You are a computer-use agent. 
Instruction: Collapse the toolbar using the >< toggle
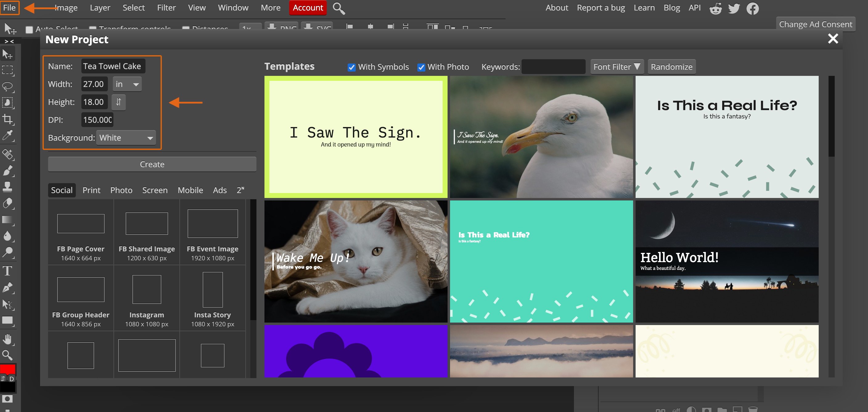[x=10, y=41]
